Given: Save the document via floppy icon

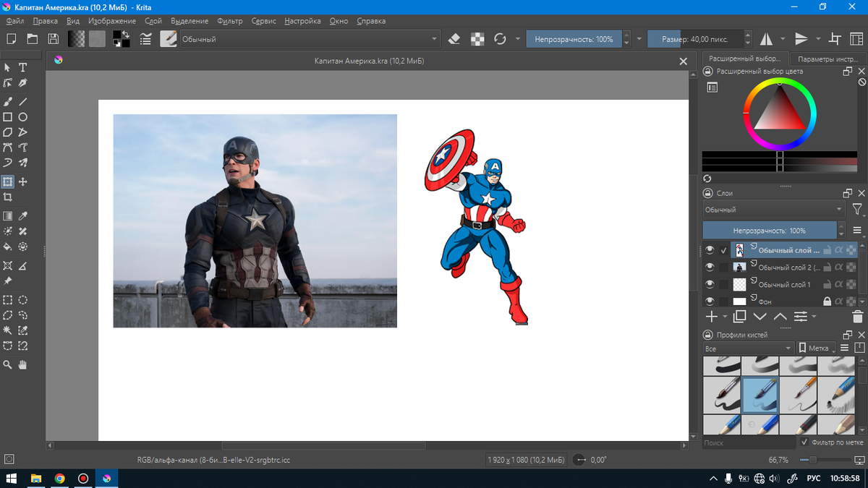Looking at the screenshot, I should click(53, 39).
